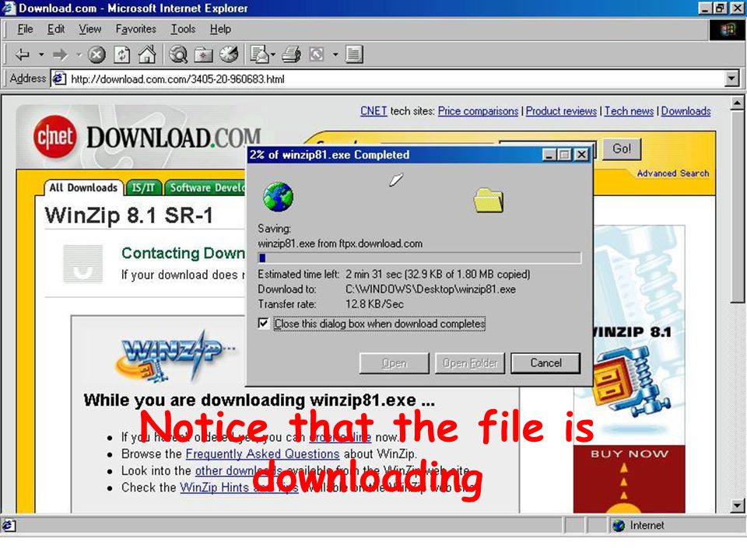Viewport: 747px width, 560px height.
Task: Open the Edit menu
Action: pos(56,29)
